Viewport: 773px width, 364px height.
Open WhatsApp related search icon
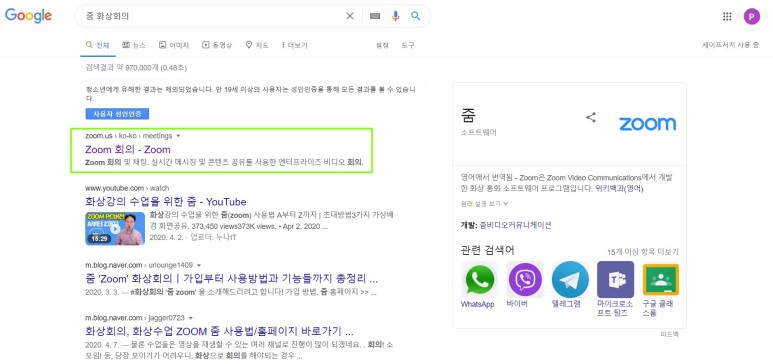pos(479,280)
